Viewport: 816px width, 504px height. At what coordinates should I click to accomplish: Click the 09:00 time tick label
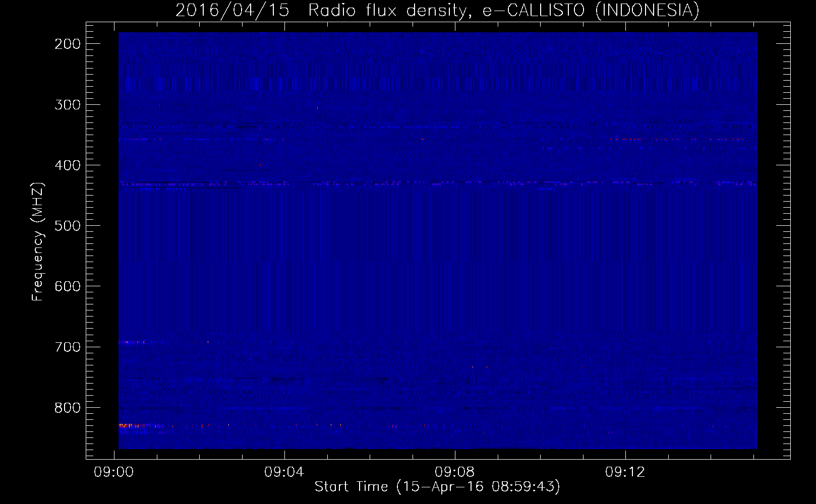114,472
